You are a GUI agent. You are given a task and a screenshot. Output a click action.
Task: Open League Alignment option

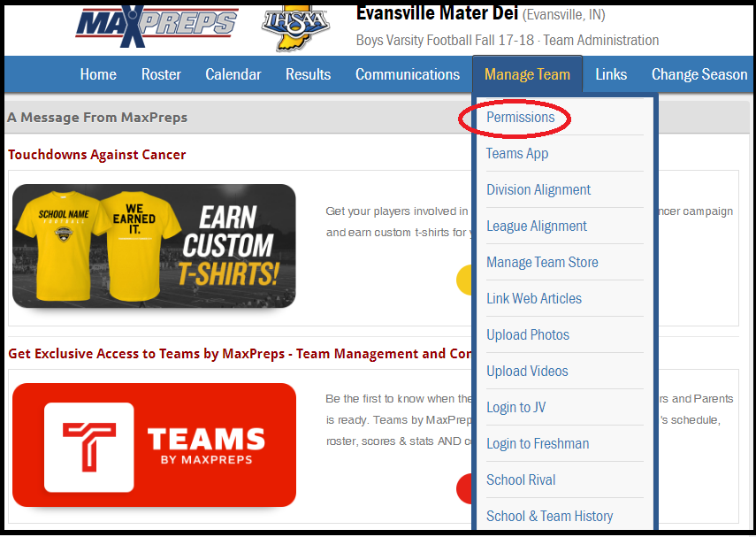pyautogui.click(x=537, y=226)
